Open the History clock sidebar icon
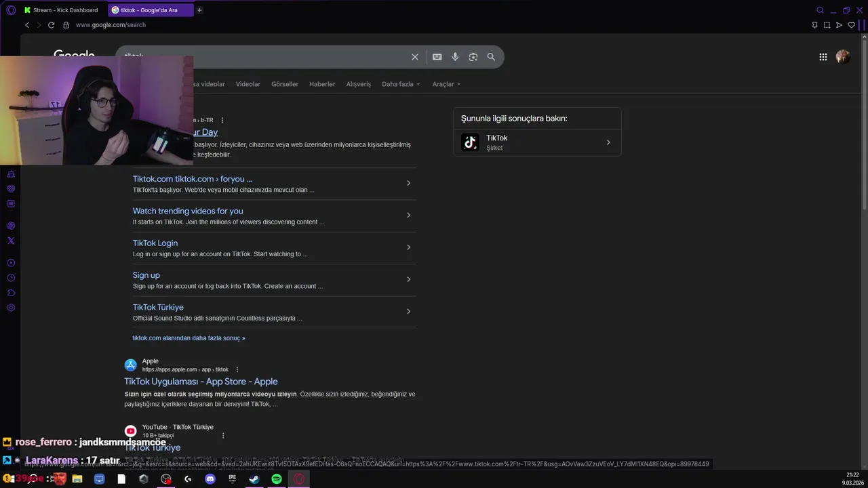 pos(11,278)
